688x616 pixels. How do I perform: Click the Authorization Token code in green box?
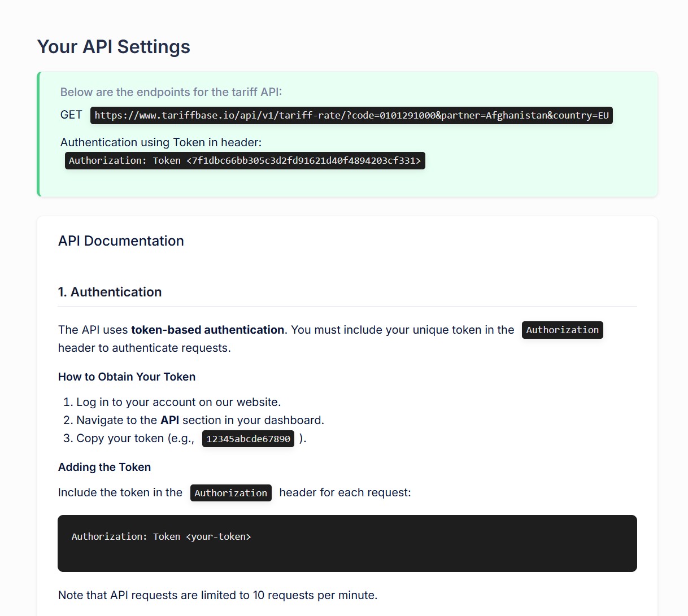(x=245, y=160)
